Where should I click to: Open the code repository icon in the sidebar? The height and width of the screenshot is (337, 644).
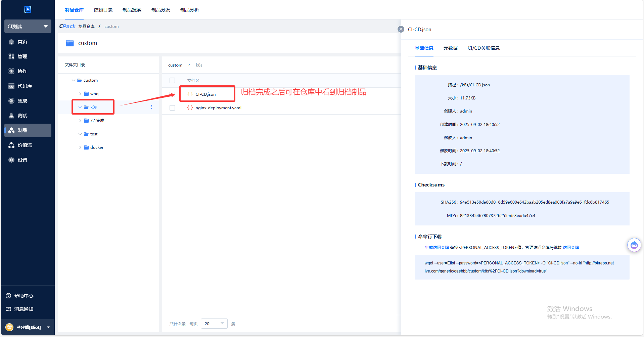tap(11, 86)
